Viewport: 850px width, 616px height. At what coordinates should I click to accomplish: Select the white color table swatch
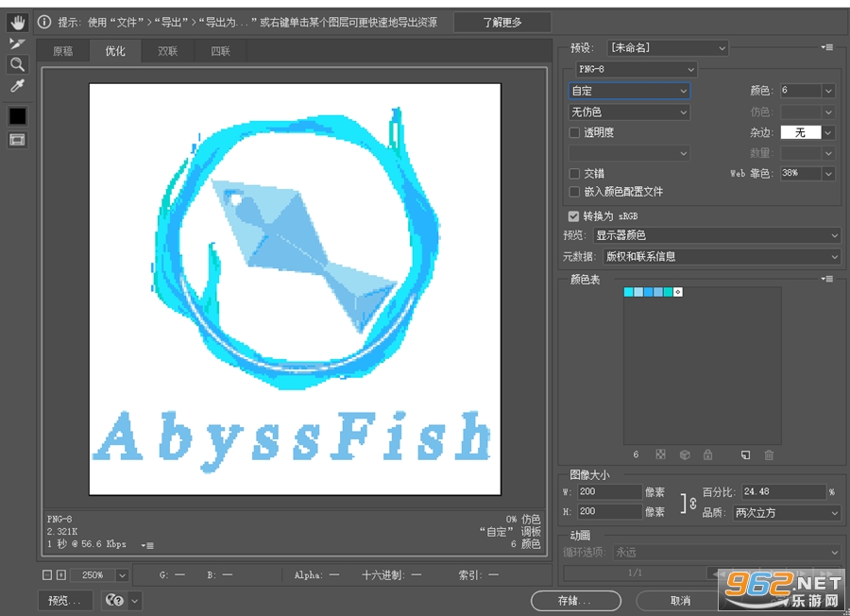pyautogui.click(x=677, y=292)
